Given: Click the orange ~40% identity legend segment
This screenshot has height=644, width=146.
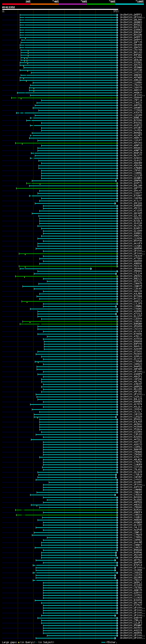Looking at the screenshot, I should tap(45, 4).
